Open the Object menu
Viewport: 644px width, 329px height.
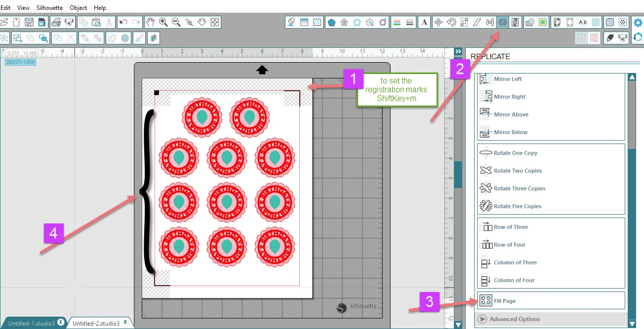click(x=78, y=8)
